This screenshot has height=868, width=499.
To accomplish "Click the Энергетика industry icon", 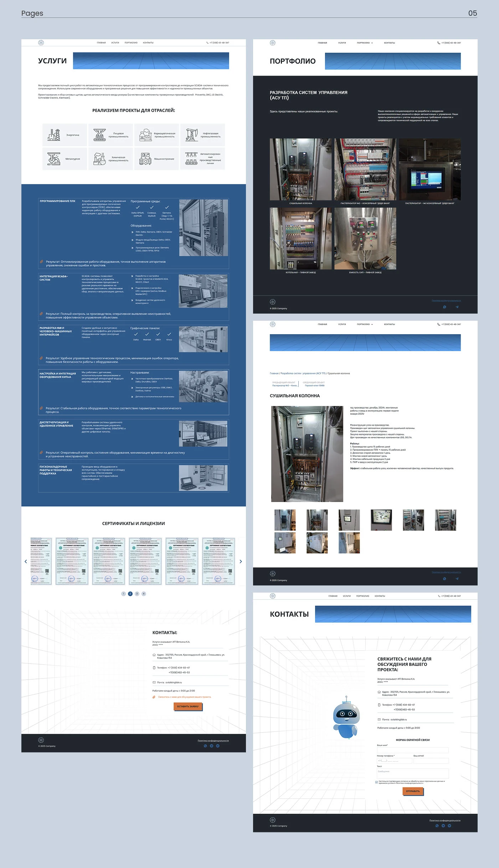I will pyautogui.click(x=54, y=135).
